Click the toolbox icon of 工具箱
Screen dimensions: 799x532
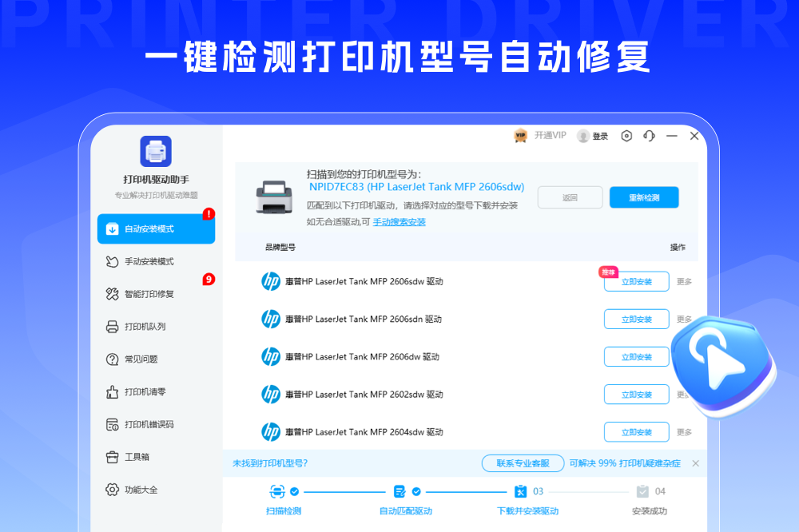coord(112,457)
